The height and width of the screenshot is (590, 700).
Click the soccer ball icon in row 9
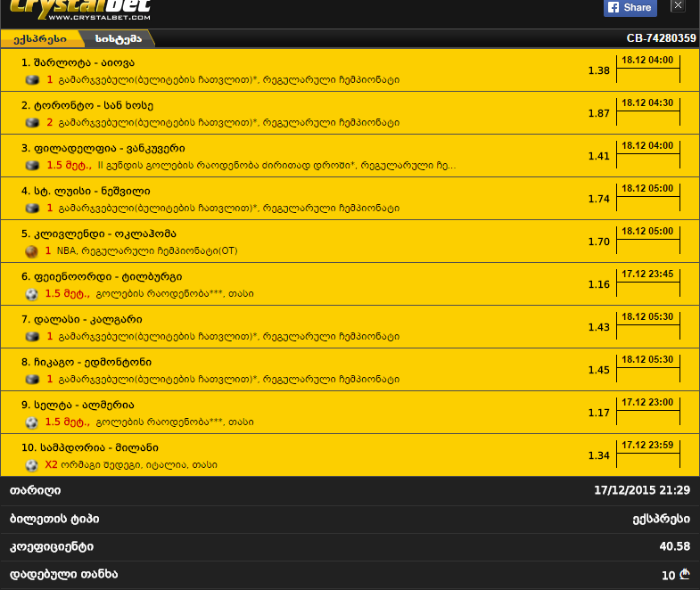pyautogui.click(x=31, y=422)
